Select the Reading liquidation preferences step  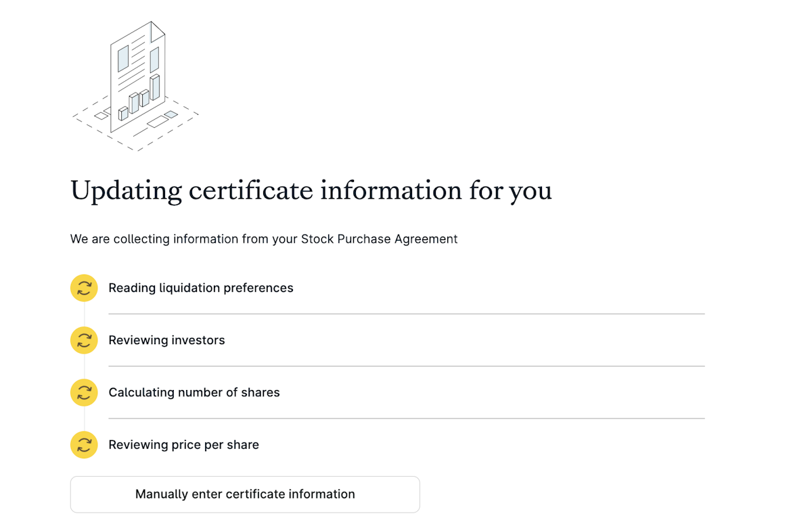(x=201, y=288)
